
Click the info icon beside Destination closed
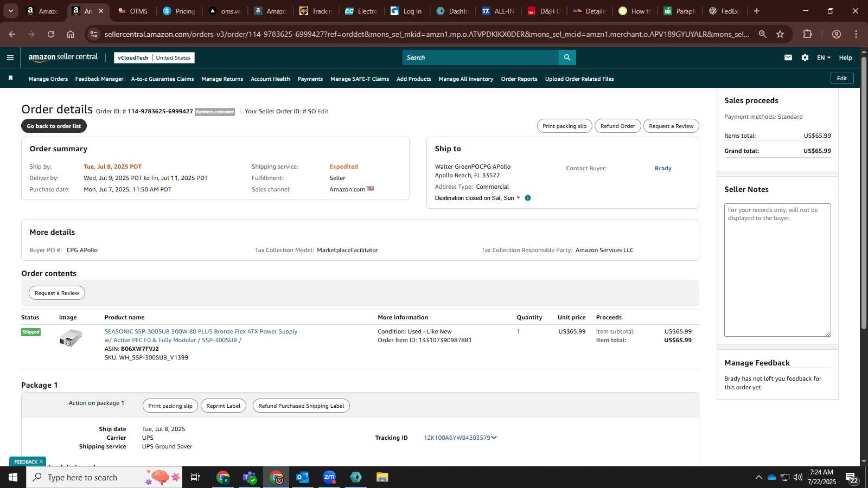pyautogui.click(x=527, y=198)
